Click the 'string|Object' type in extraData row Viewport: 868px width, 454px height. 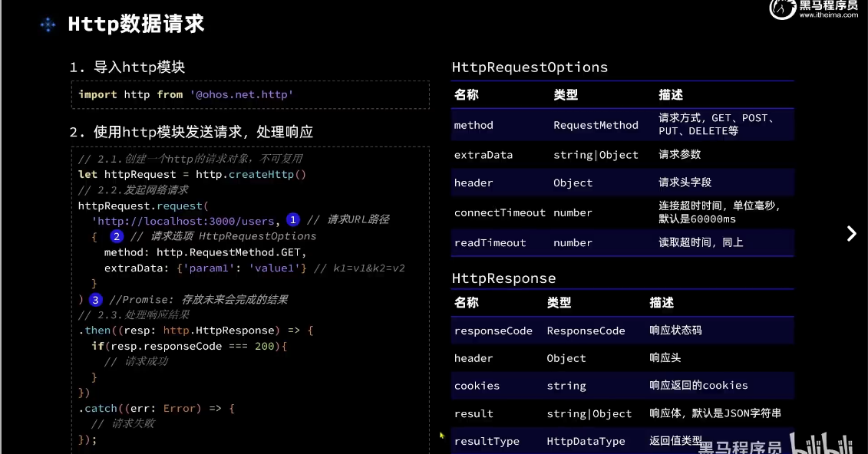coord(596,156)
